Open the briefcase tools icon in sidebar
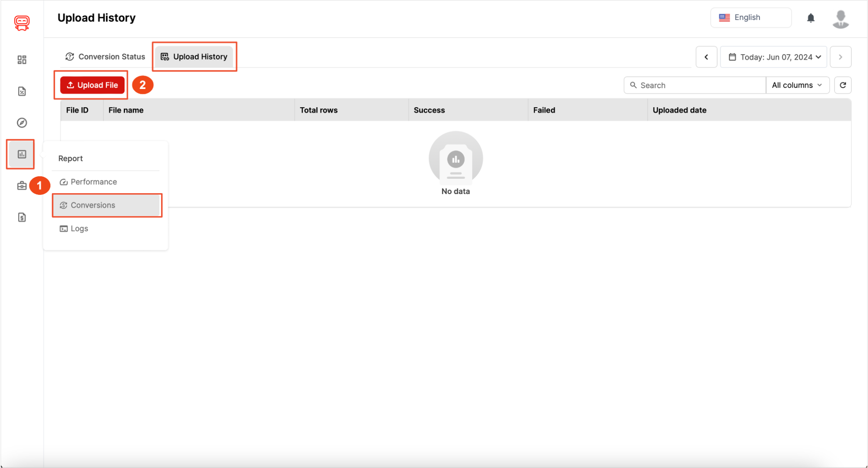The width and height of the screenshot is (868, 468). [21, 185]
